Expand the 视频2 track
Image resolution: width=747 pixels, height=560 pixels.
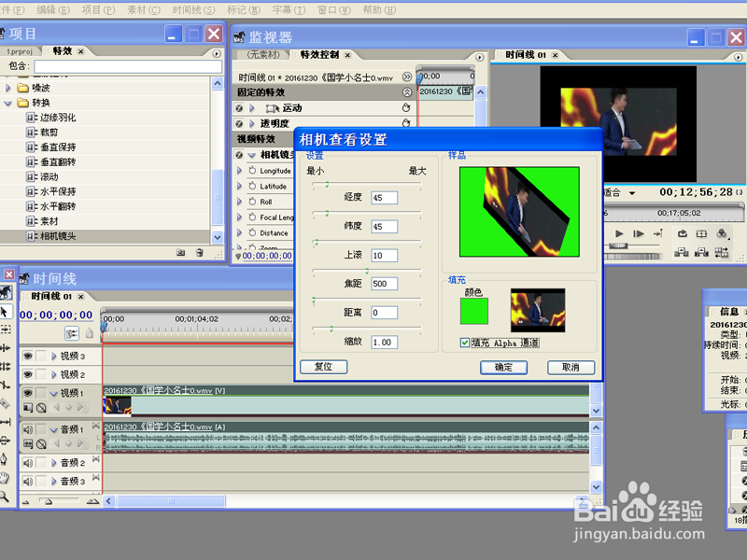[54, 374]
